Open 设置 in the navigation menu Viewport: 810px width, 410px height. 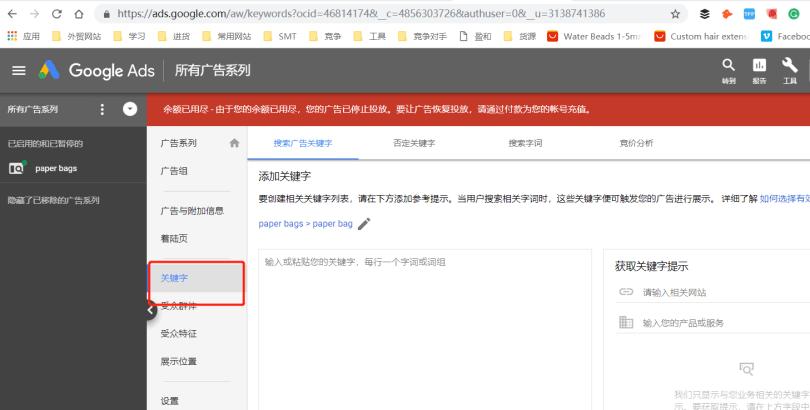pos(169,401)
